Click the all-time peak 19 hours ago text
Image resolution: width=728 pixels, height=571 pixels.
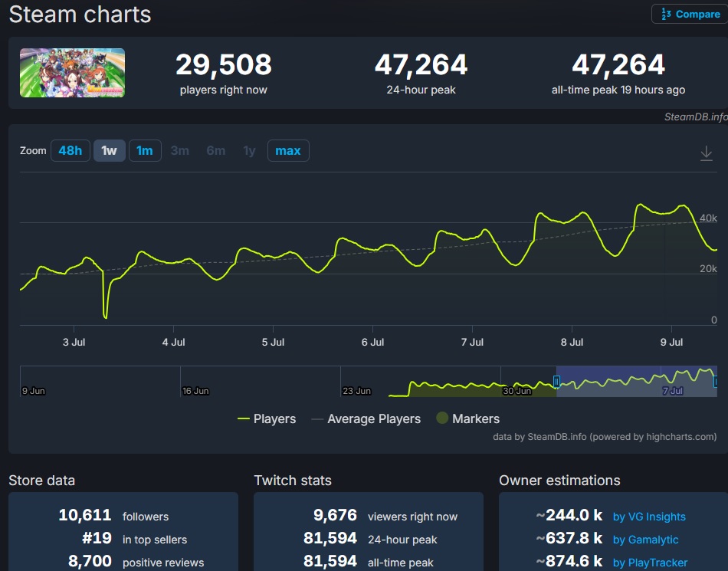pos(618,90)
